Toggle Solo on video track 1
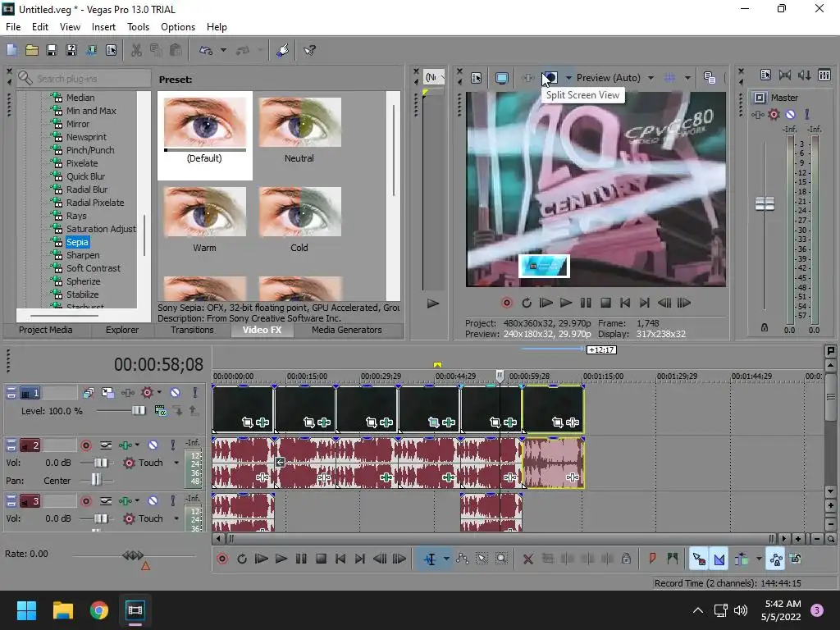Screen dimensions: 840x630 coord(195,393)
